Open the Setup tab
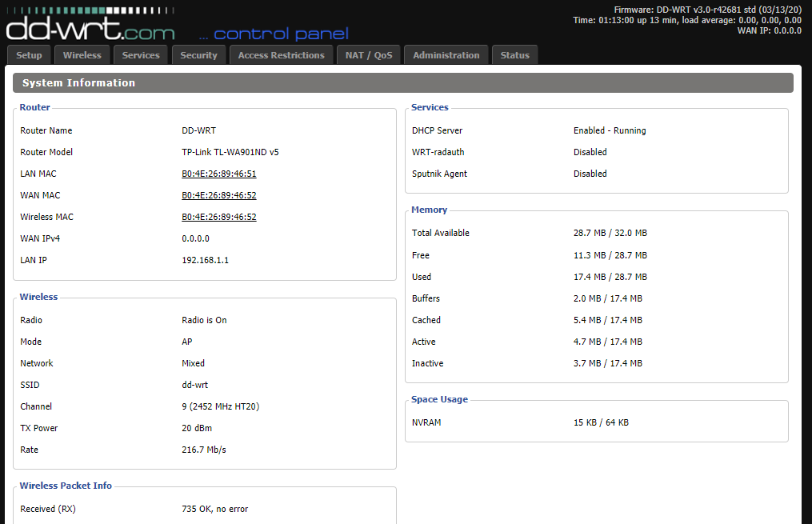The height and width of the screenshot is (524, 812). pos(29,55)
